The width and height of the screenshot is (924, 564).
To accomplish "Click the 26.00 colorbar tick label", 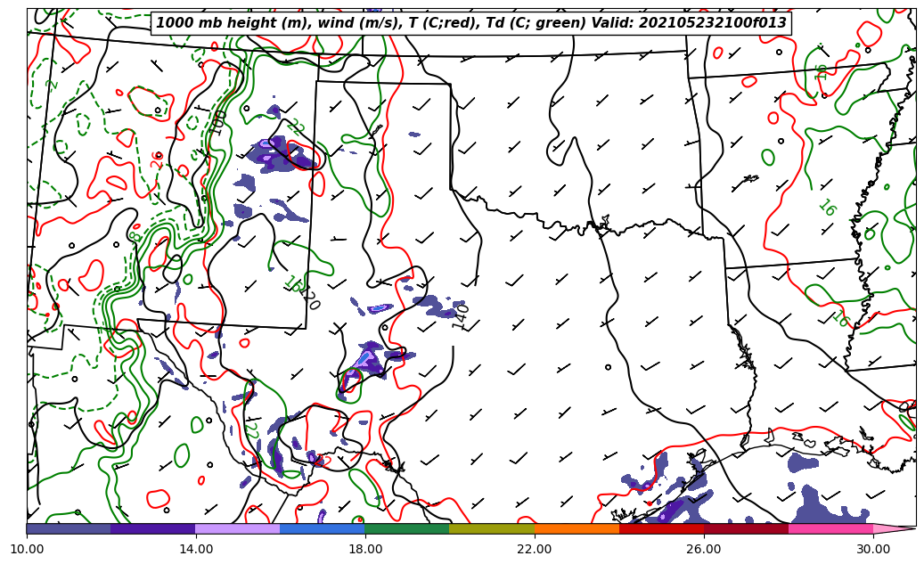I will pos(704,549).
